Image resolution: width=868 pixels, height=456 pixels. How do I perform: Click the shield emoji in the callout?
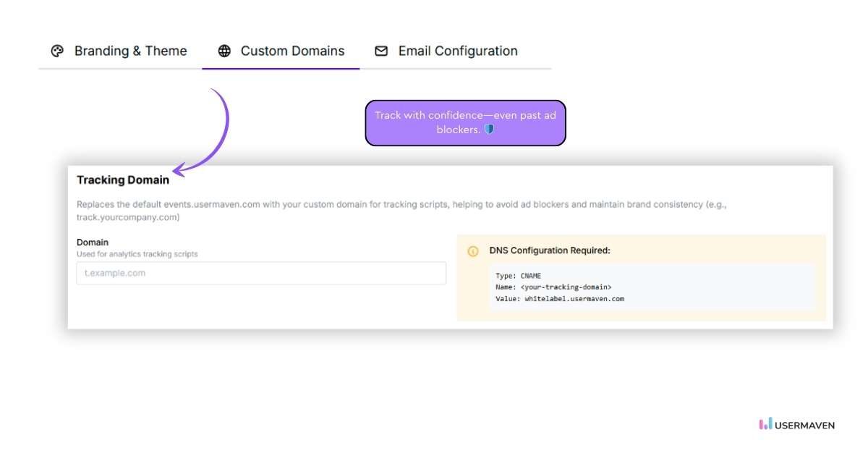click(489, 130)
